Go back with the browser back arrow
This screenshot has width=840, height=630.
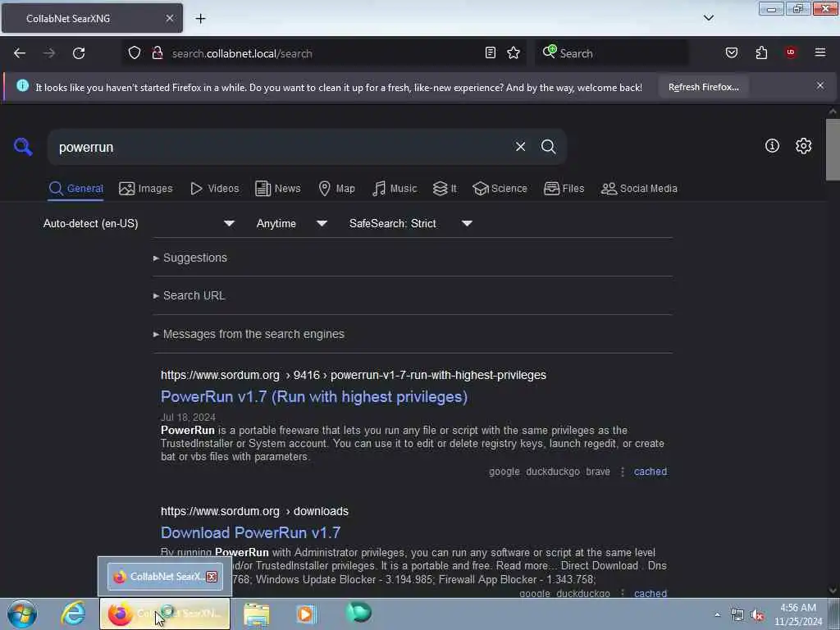(20, 53)
